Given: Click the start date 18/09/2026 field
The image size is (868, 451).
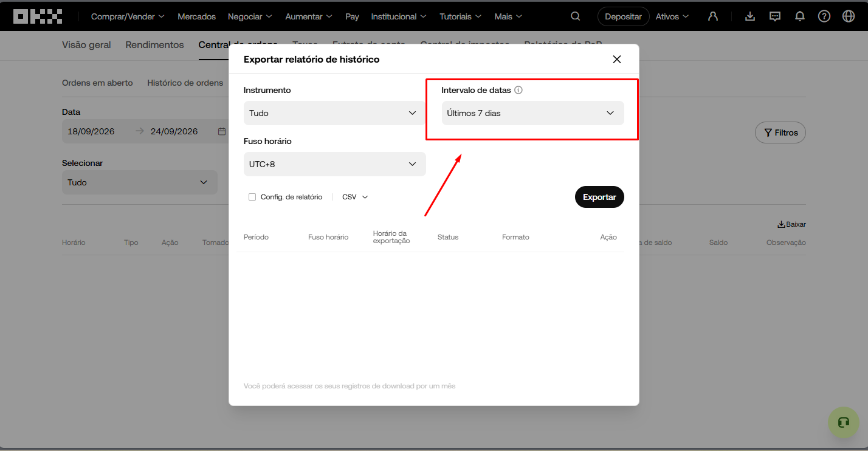Looking at the screenshot, I should pos(91,131).
